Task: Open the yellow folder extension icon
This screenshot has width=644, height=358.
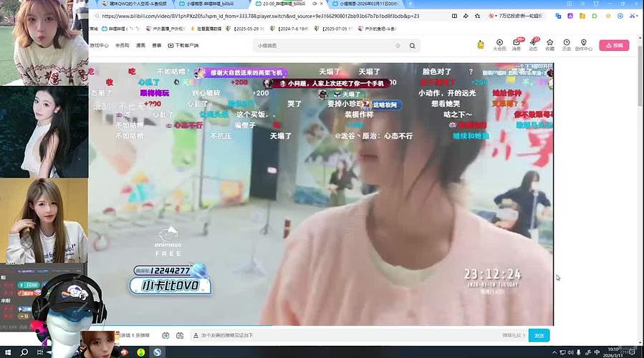Action: [x=582, y=16]
